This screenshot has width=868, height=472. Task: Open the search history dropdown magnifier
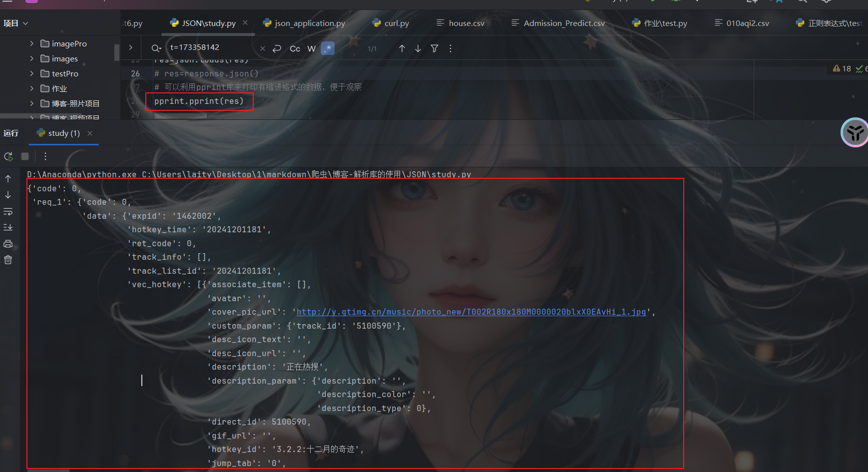[x=156, y=48]
